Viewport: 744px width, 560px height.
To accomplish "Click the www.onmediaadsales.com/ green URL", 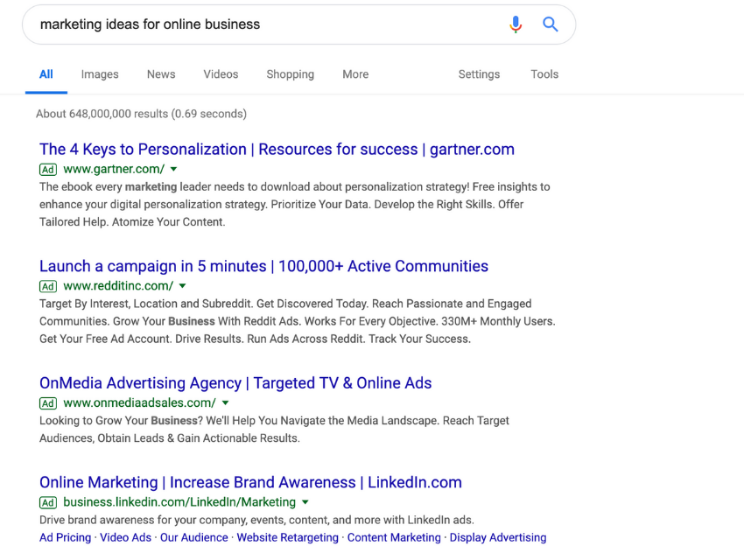I will tap(139, 403).
